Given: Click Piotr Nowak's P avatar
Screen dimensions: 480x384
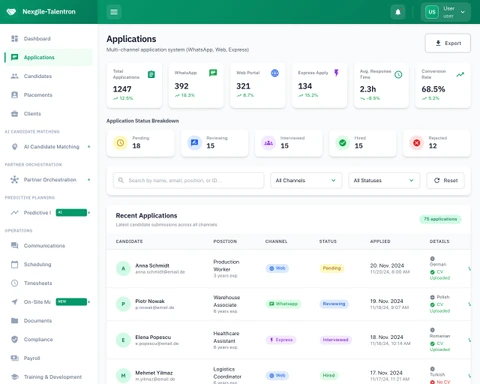Looking at the screenshot, I should [x=123, y=304].
